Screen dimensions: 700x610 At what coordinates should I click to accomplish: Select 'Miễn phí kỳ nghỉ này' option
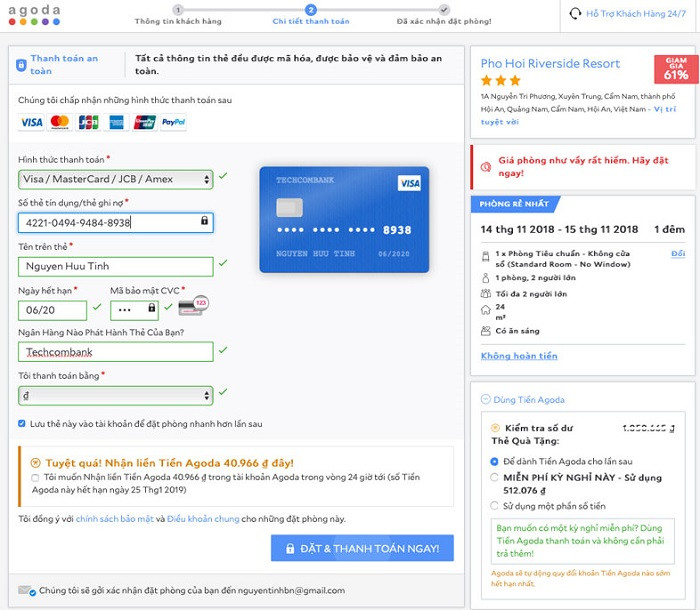pos(495,478)
